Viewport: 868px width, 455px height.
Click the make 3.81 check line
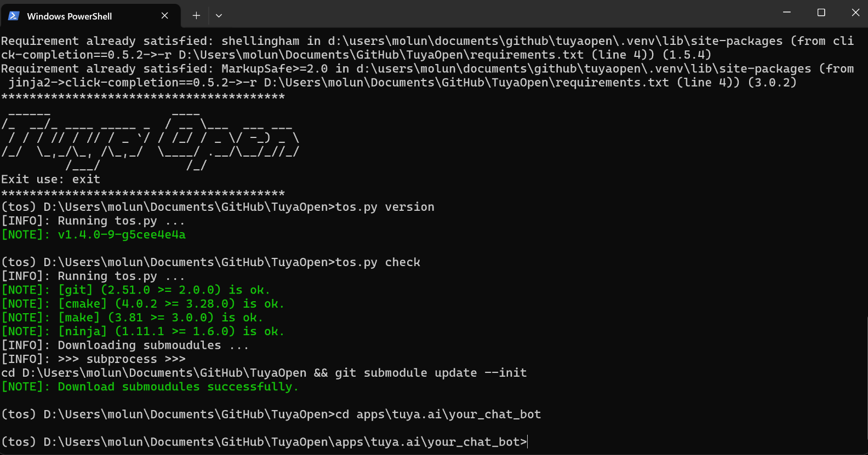click(132, 317)
